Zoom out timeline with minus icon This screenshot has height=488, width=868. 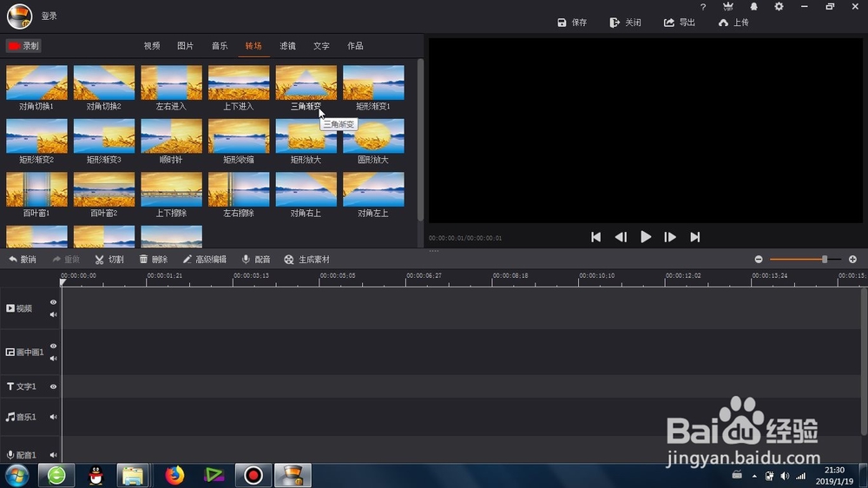pyautogui.click(x=759, y=260)
